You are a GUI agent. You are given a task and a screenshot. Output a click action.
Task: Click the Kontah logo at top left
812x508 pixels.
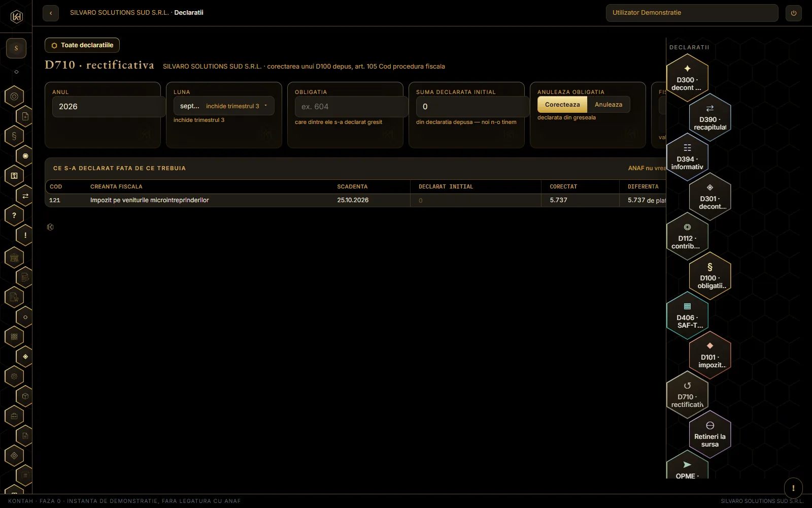tap(16, 17)
